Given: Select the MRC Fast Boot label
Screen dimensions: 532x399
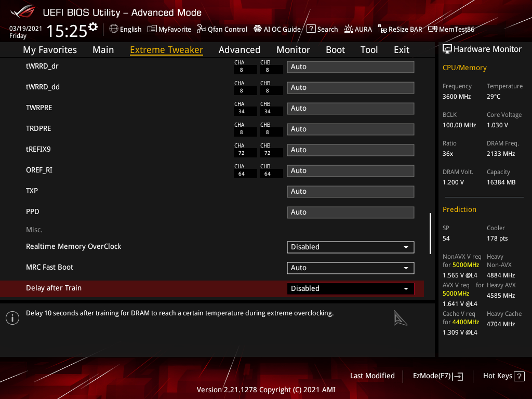Looking at the screenshot, I should [x=49, y=268].
